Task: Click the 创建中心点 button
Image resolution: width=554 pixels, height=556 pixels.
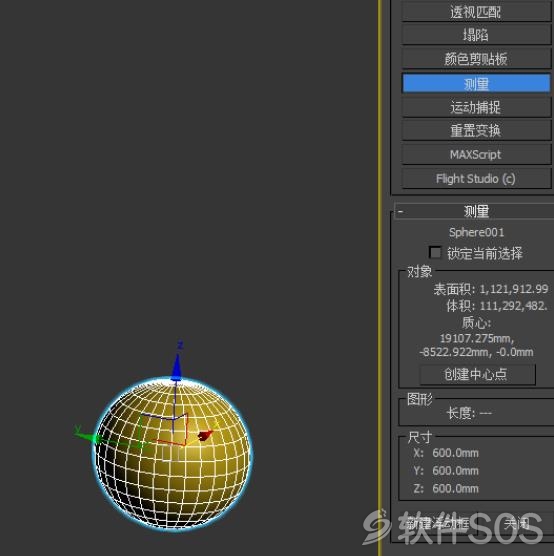Action: tap(477, 374)
